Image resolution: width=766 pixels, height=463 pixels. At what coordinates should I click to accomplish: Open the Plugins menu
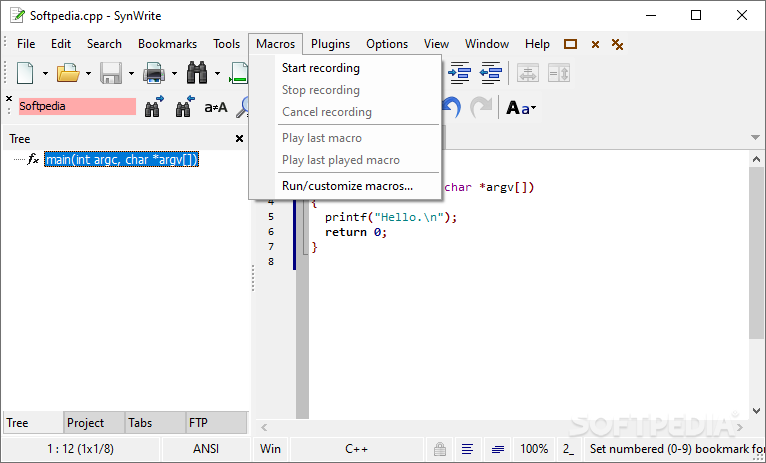(x=330, y=44)
